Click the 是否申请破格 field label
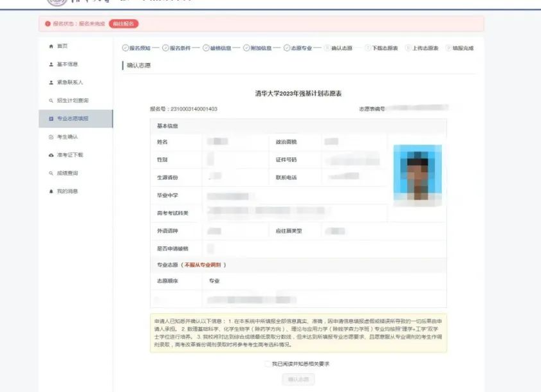 tap(173, 249)
